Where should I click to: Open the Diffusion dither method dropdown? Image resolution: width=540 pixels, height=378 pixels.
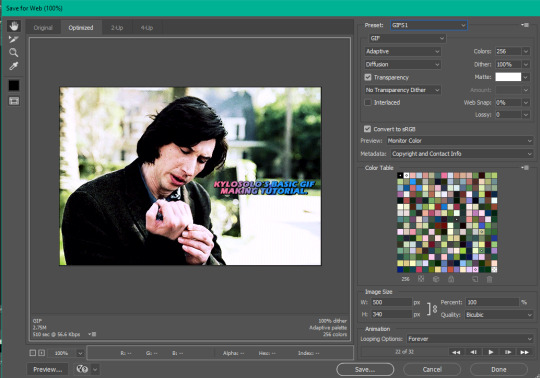pos(403,64)
